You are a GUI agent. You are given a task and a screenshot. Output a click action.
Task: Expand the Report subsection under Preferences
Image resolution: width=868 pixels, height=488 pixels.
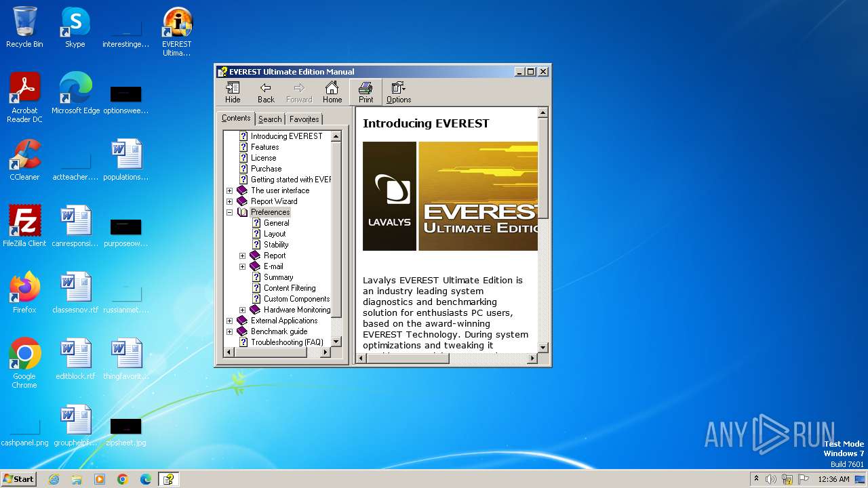[242, 256]
